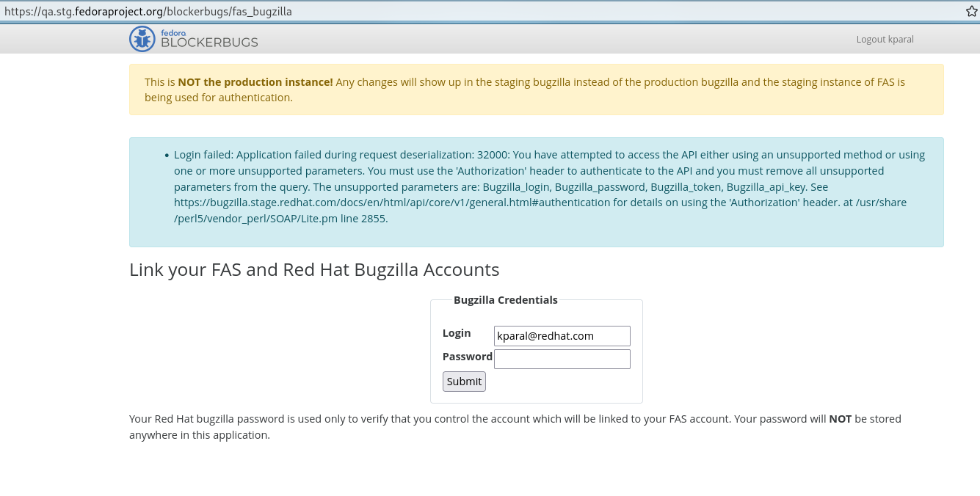Submit the Bugzilla credentials form
The width and height of the screenshot is (980, 496).
[464, 382]
